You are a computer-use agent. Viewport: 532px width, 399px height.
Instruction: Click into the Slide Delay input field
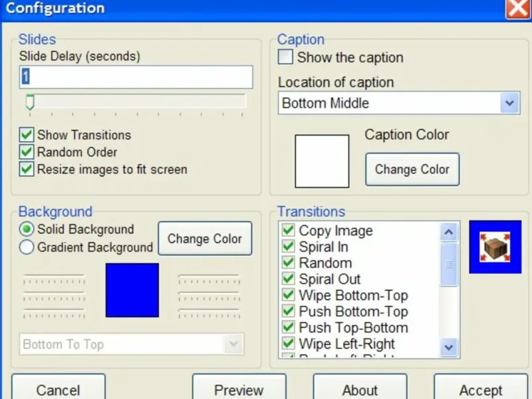(x=136, y=76)
